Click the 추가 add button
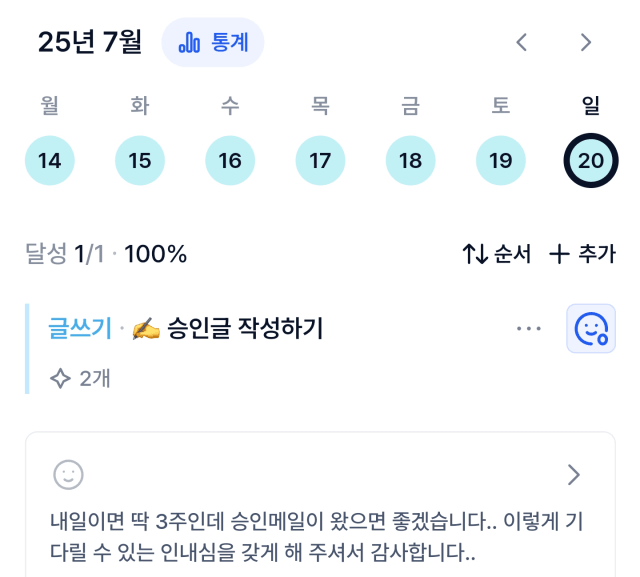This screenshot has width=640, height=577. coord(582,254)
